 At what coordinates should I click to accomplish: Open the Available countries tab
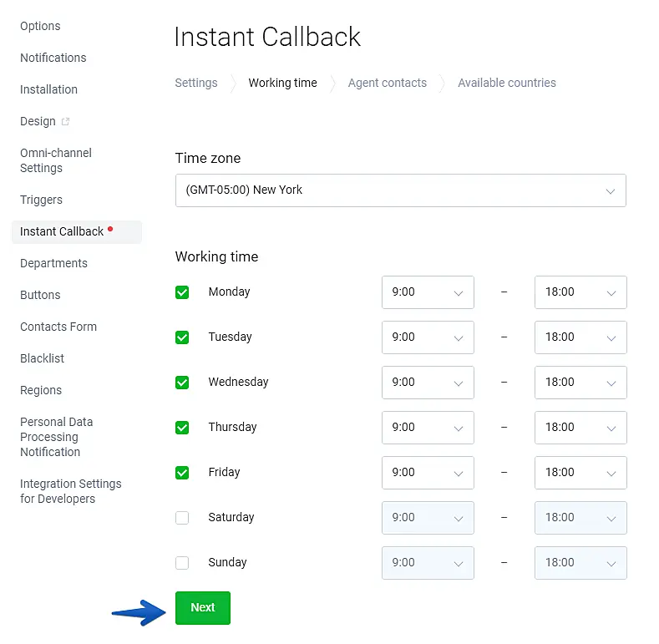pyautogui.click(x=506, y=83)
